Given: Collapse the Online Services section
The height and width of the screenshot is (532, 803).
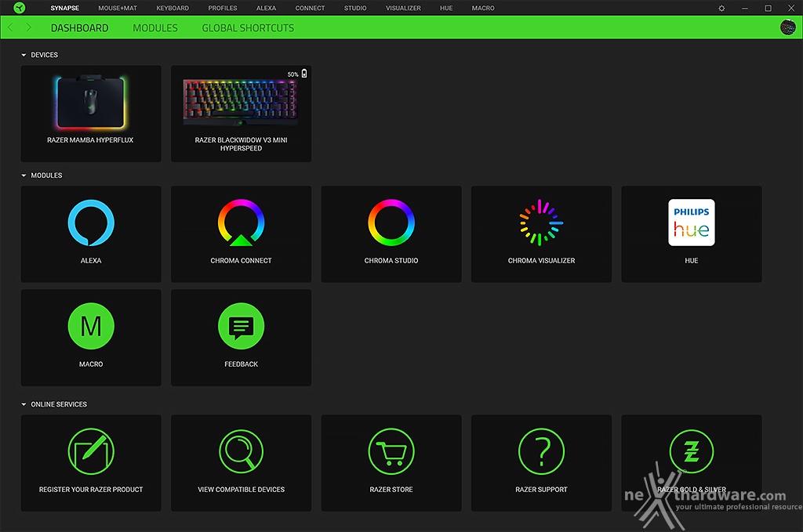Looking at the screenshot, I should (x=24, y=404).
